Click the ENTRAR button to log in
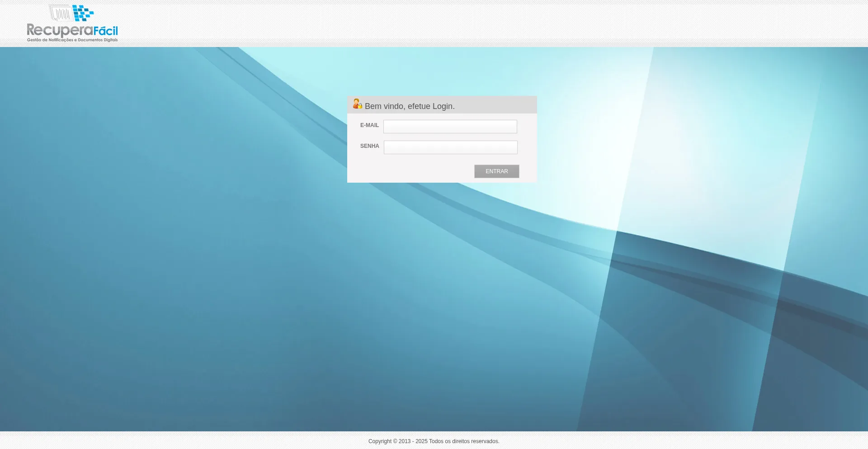The width and height of the screenshot is (868, 449). pyautogui.click(x=497, y=171)
